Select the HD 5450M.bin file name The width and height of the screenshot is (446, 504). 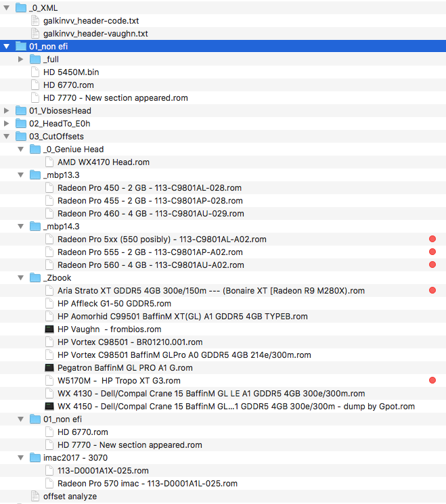[71, 72]
